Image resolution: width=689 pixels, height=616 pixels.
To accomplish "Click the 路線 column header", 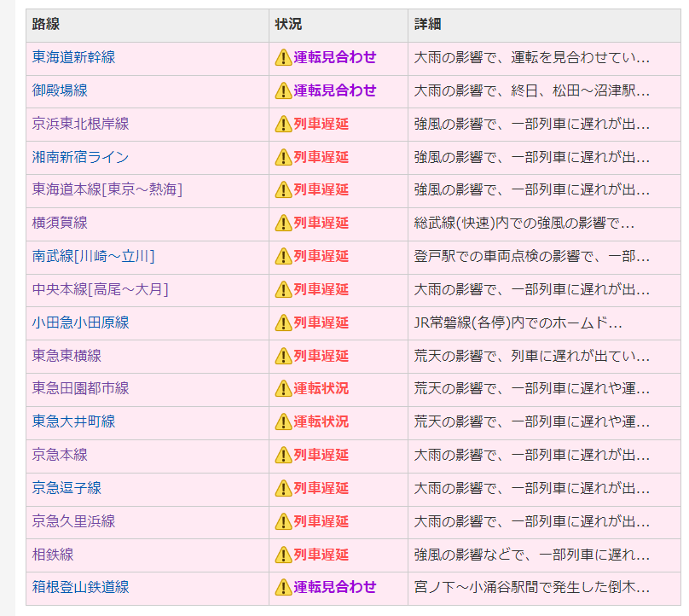I will pos(46,24).
